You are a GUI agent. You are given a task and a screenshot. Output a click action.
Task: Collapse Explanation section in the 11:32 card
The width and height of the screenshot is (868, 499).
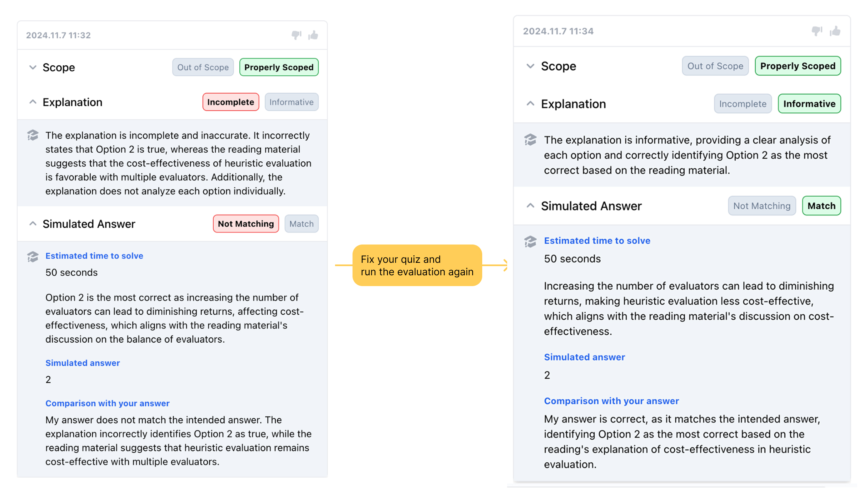tap(33, 102)
